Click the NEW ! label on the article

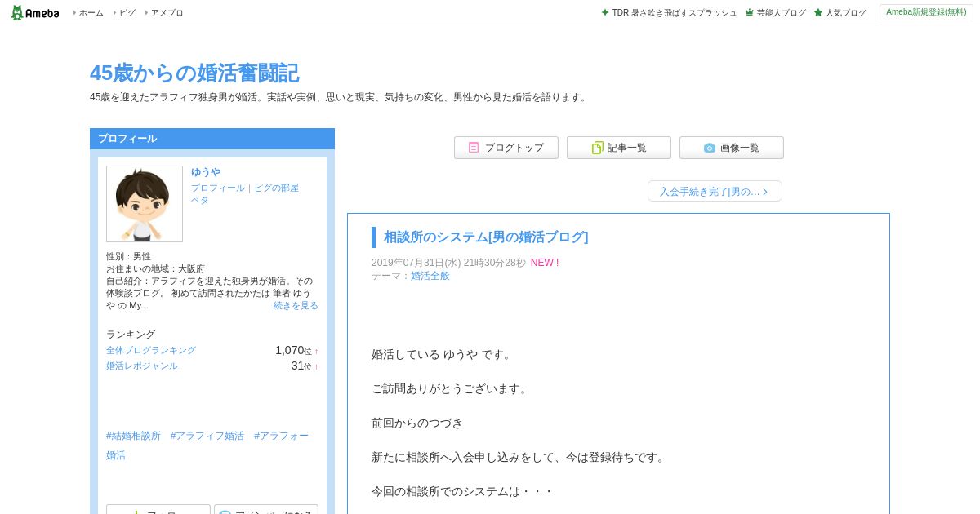point(545,263)
